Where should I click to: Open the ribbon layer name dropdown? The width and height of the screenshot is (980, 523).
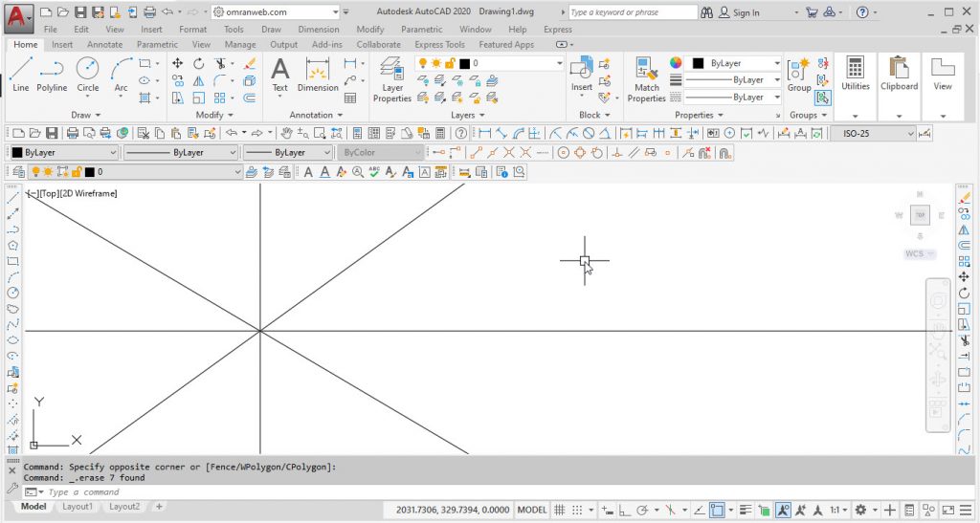pyautogui.click(x=517, y=63)
